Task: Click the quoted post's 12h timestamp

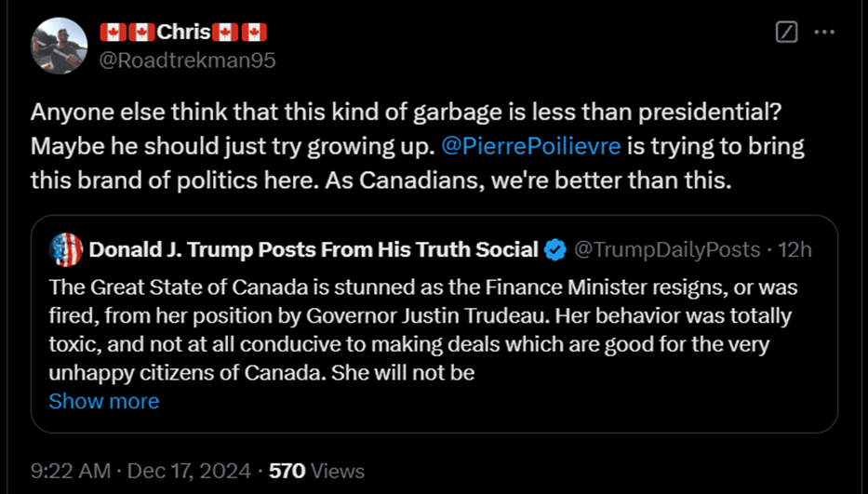Action: [x=796, y=249]
